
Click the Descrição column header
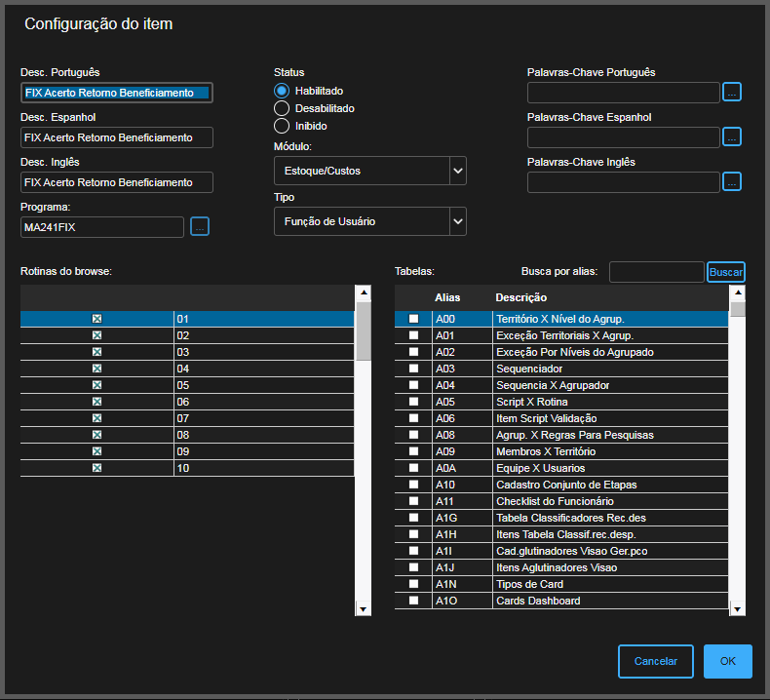pos(521,297)
